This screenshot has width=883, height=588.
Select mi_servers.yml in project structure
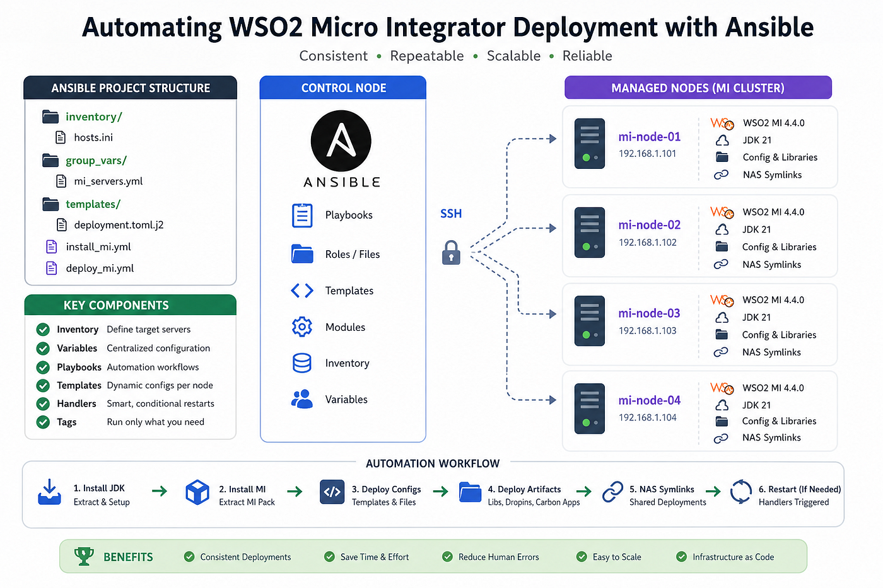coord(108,181)
